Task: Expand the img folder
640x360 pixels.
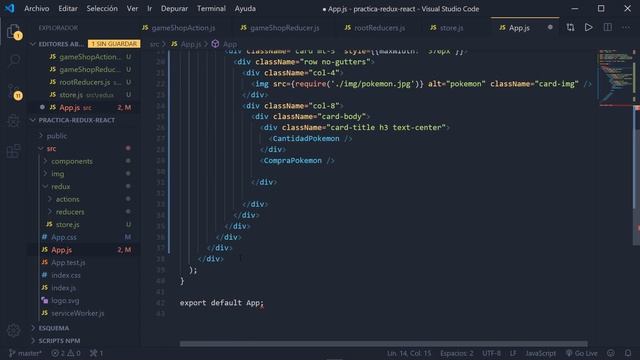Action: [x=57, y=174]
